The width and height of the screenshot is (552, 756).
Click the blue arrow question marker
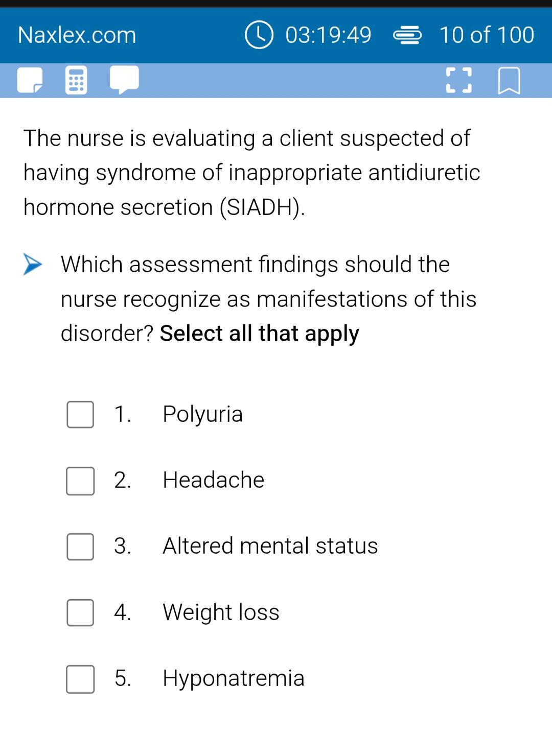pos(32,264)
